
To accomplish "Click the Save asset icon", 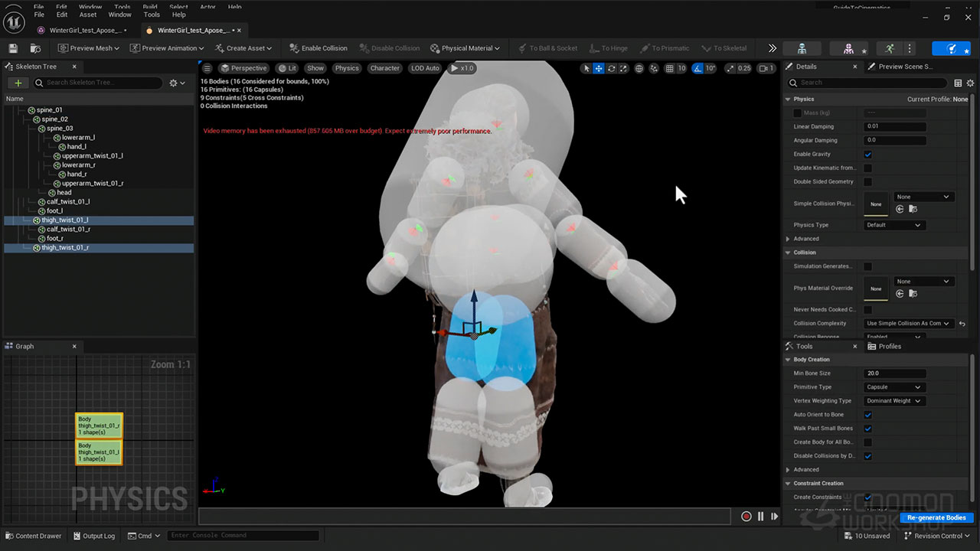I will [x=15, y=48].
